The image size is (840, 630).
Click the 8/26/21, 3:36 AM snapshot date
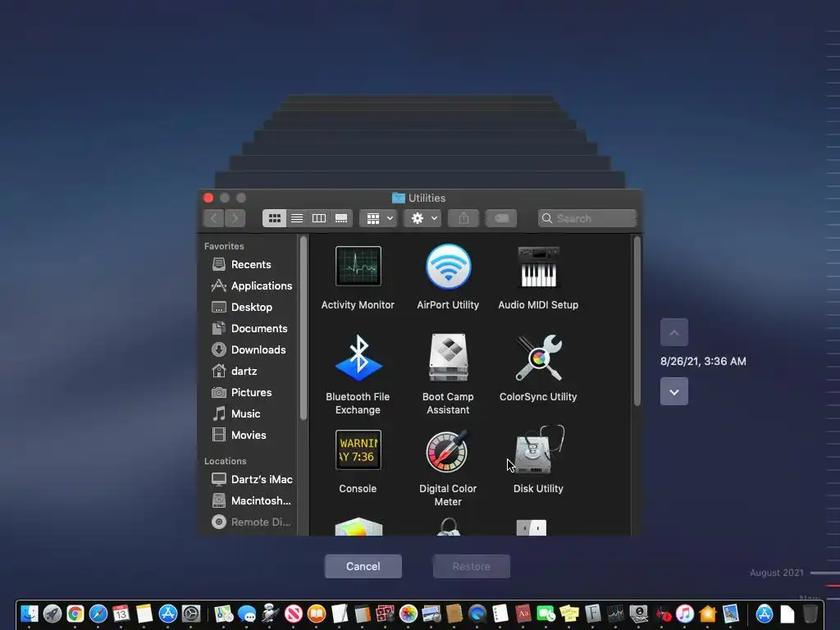pyautogui.click(x=703, y=362)
